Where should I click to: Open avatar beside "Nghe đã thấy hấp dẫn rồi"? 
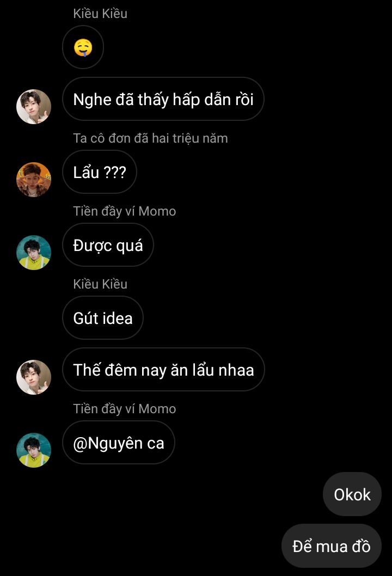[34, 107]
